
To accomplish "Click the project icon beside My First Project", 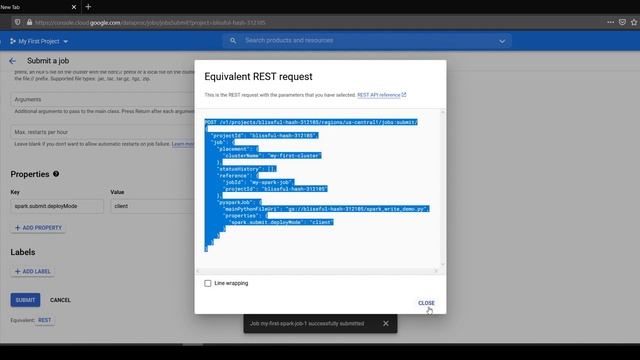I will tap(13, 41).
